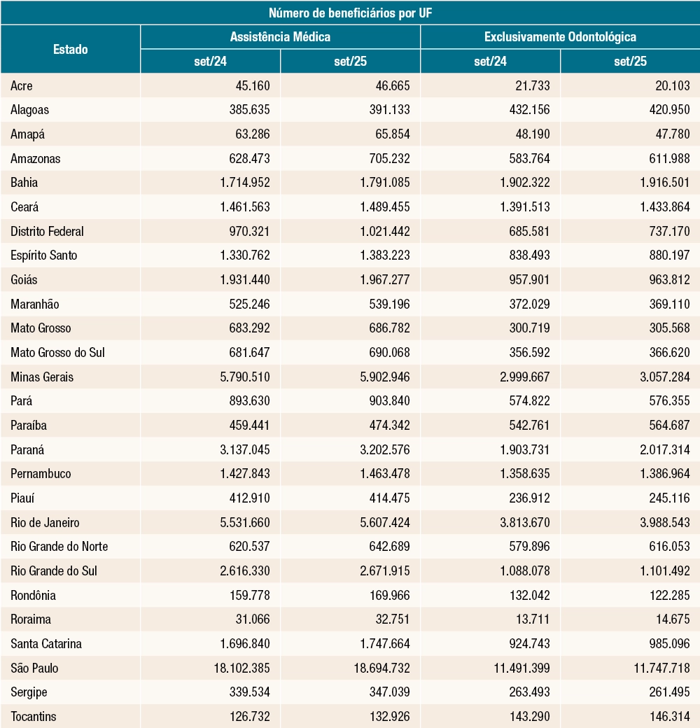Image resolution: width=700 pixels, height=728 pixels.
Task: Click the Exclusivamente Odontológica header
Action: pyautogui.click(x=560, y=36)
